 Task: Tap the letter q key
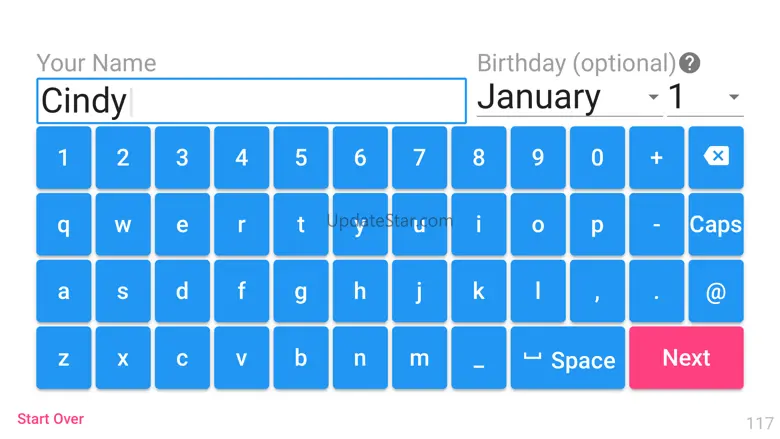[64, 224]
